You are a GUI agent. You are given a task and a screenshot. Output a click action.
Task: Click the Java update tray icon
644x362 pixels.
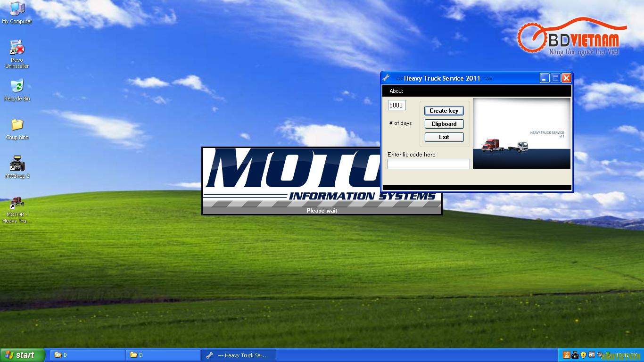[567, 355]
